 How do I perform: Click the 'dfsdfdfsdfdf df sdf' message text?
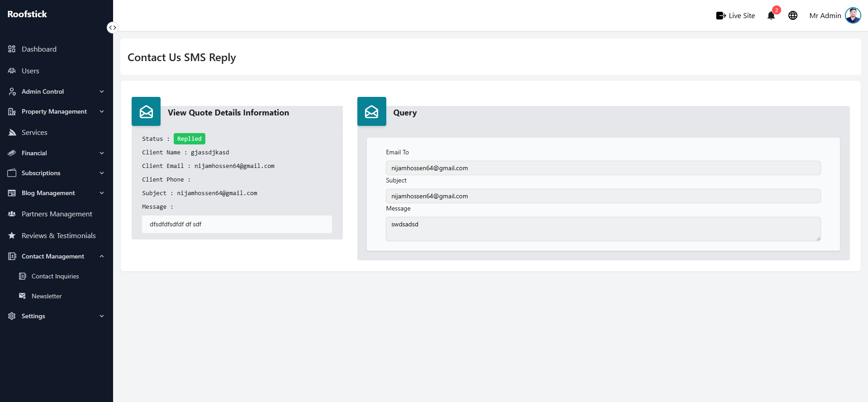coord(175,224)
